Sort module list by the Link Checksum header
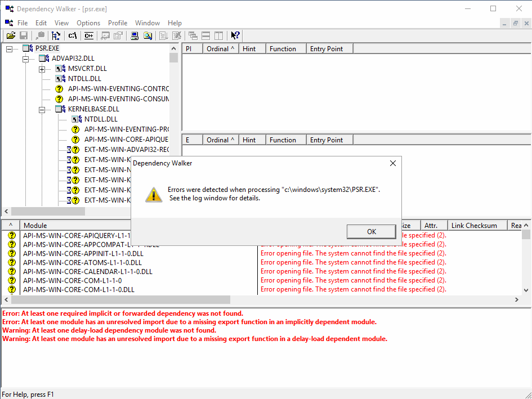Image resolution: width=532 pixels, height=399 pixels. [x=477, y=226]
